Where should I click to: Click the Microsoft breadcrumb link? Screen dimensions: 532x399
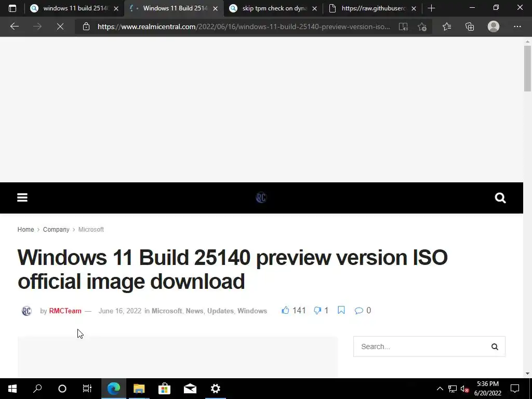[91, 229]
